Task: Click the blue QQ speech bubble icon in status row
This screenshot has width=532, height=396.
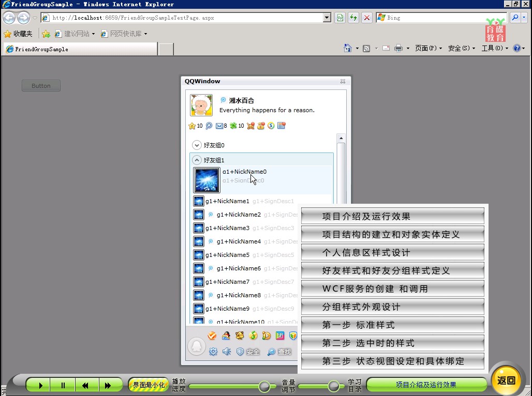Action: 209,126
